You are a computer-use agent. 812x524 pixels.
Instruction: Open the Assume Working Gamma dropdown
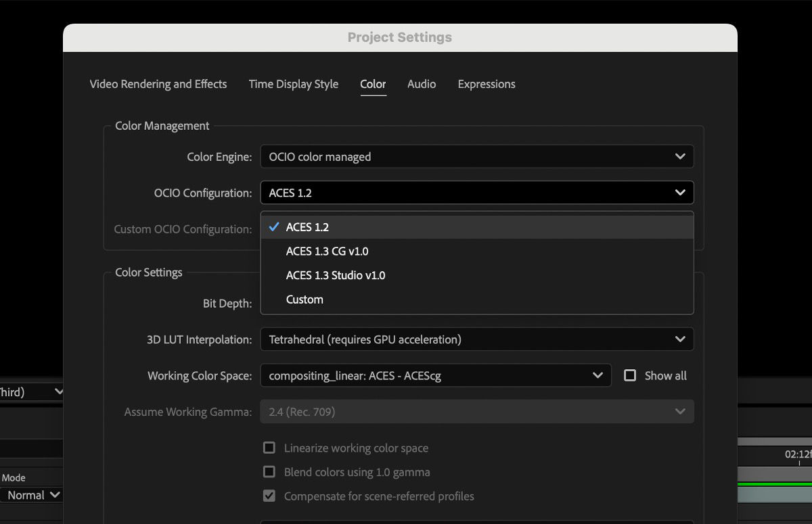tap(477, 411)
